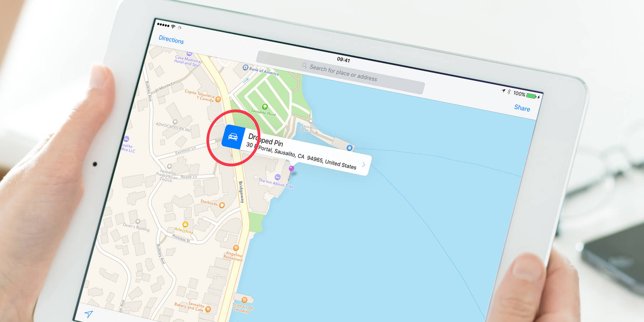Image resolution: width=644 pixels, height=322 pixels.
Task: Tap the Arlecchina shop icon
Action: pos(185,224)
